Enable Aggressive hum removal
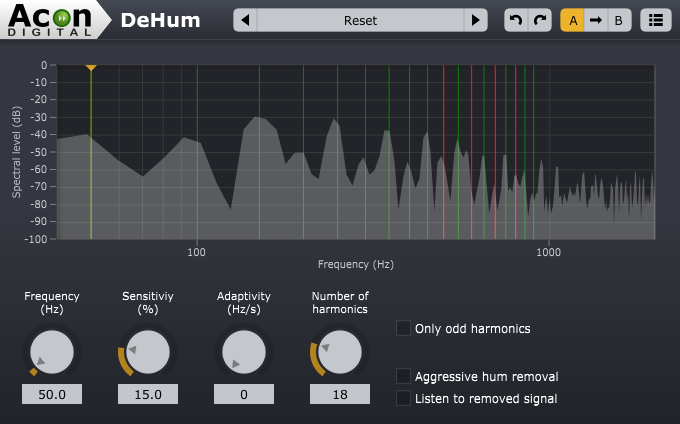The image size is (680, 424). pos(404,376)
